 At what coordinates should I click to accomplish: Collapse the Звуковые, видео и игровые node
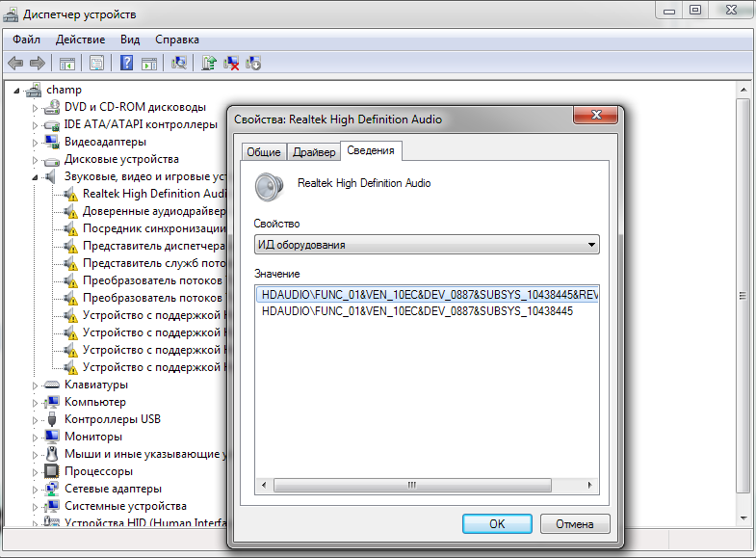[35, 178]
